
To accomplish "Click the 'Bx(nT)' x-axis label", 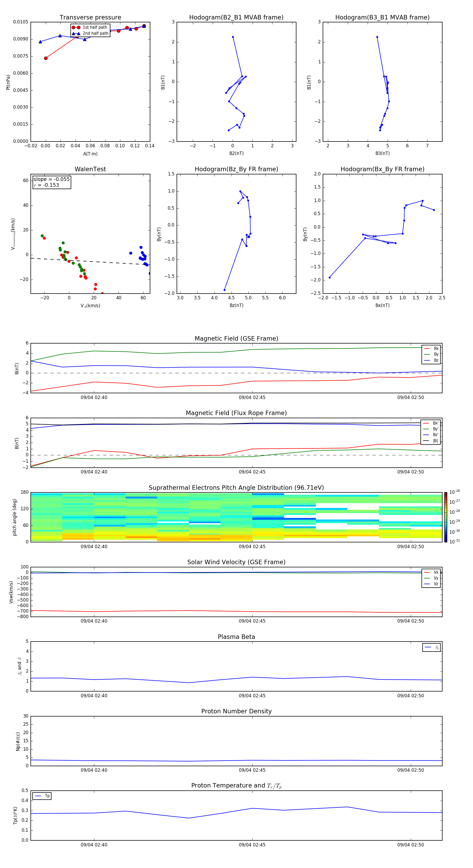I will pos(382,305).
